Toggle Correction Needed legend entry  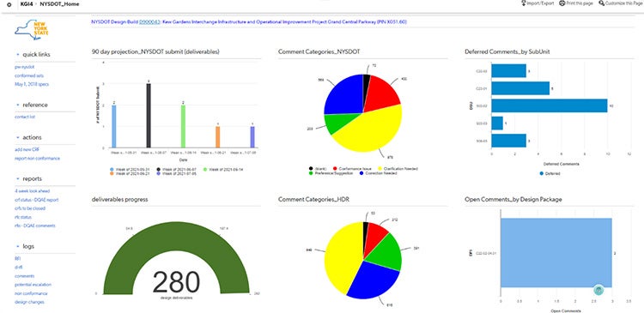378,173
